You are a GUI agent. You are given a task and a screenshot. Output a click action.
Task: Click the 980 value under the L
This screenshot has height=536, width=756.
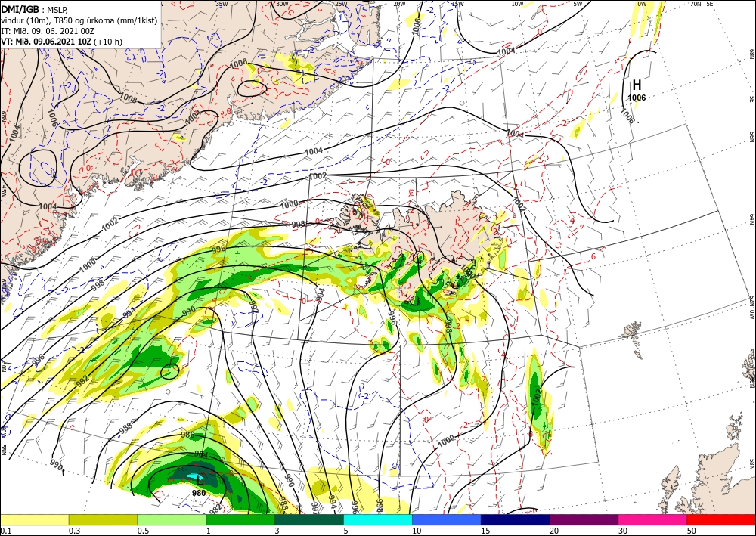pos(199,493)
